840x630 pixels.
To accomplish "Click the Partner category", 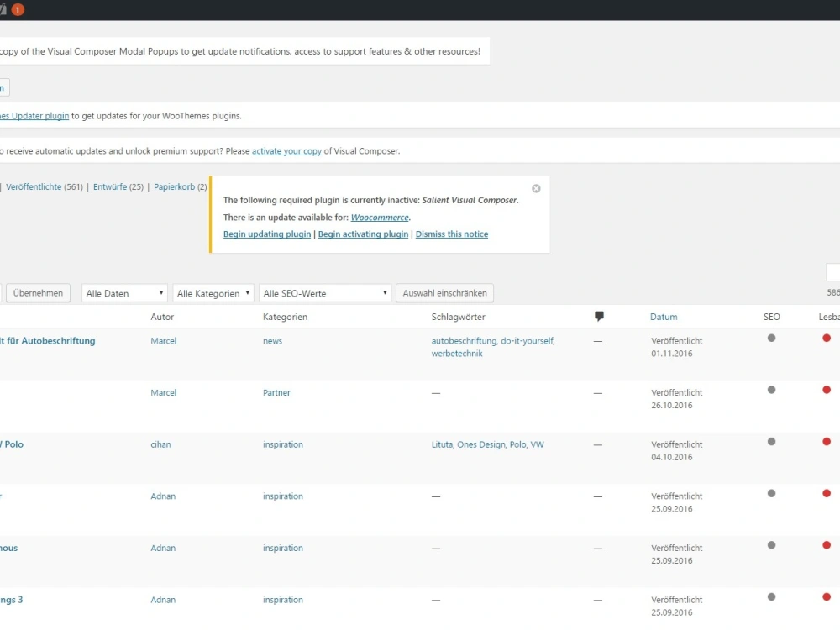I will tap(276, 392).
